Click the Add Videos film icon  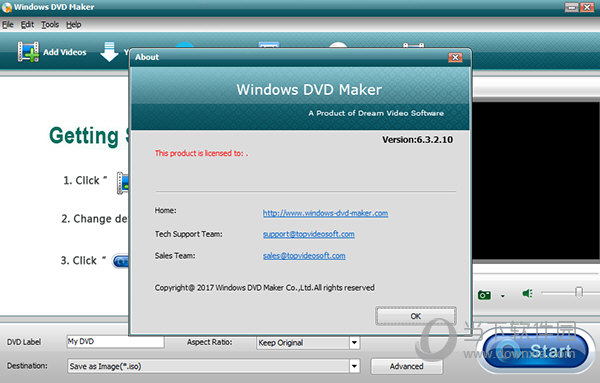pyautogui.click(x=28, y=52)
